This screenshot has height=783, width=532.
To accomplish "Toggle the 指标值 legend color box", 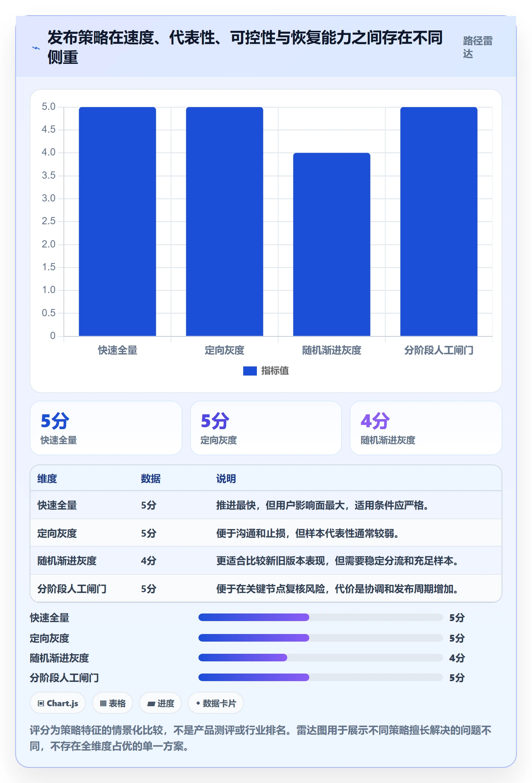I will [250, 371].
